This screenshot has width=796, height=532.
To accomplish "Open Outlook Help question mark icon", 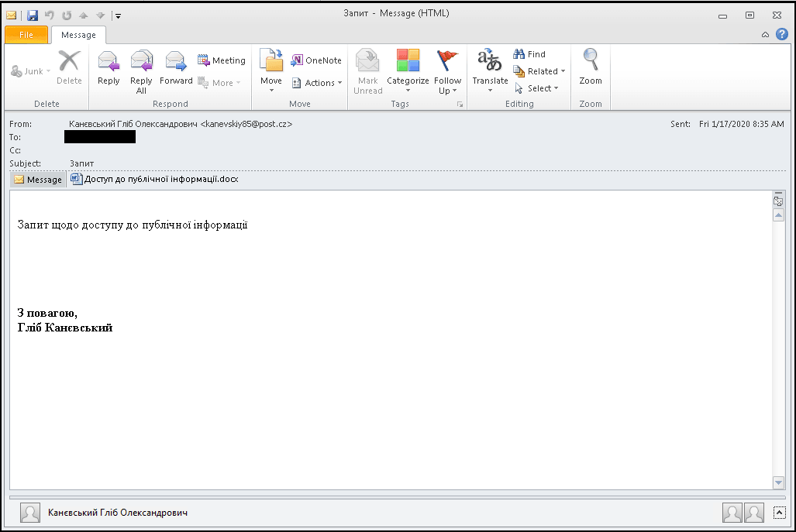I will click(x=781, y=34).
